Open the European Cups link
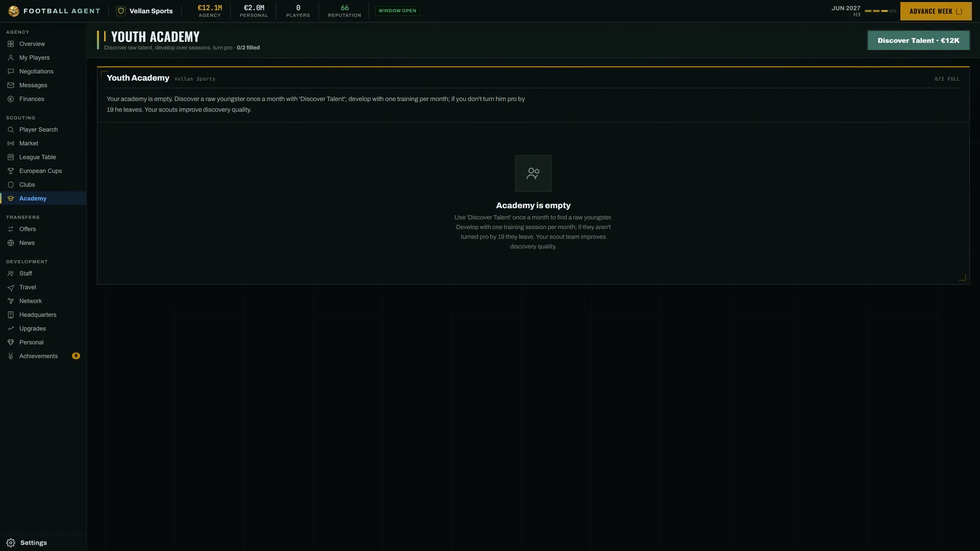The height and width of the screenshot is (551, 980). pos(43,171)
